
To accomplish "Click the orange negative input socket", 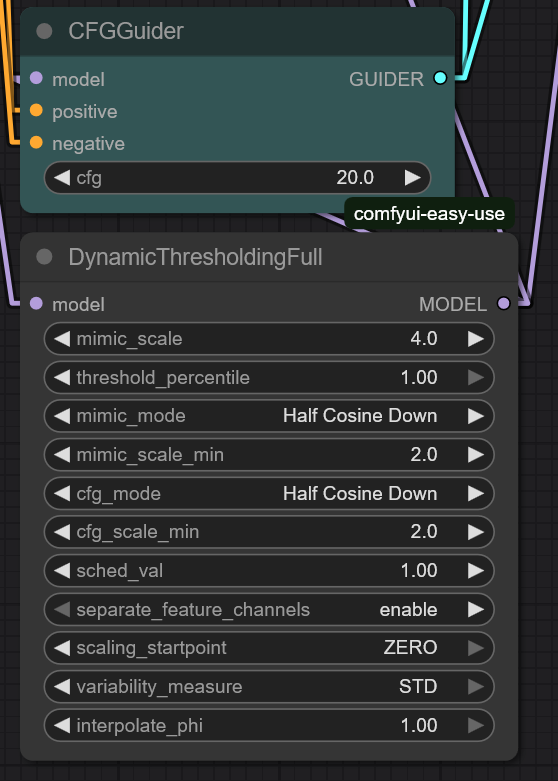I will [36, 143].
